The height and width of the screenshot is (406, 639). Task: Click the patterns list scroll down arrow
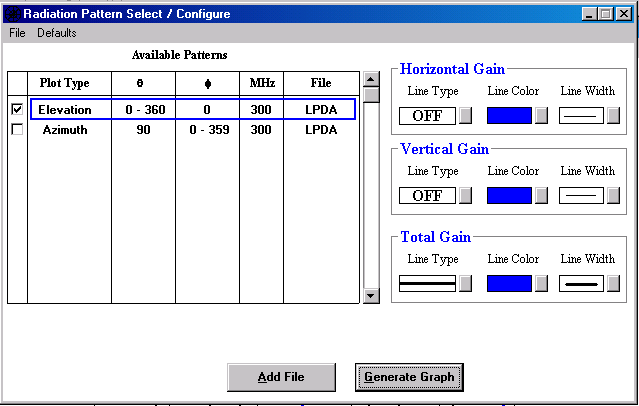pyautogui.click(x=371, y=296)
